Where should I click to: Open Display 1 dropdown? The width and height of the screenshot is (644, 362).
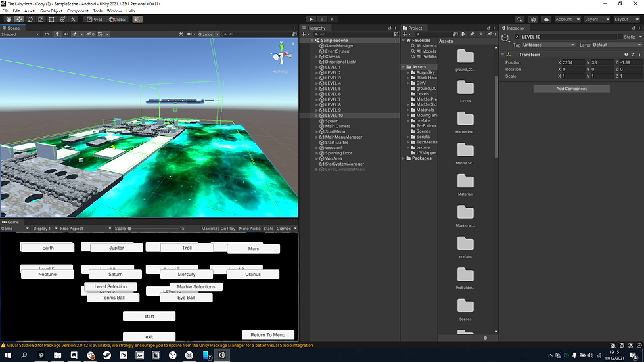click(45, 228)
